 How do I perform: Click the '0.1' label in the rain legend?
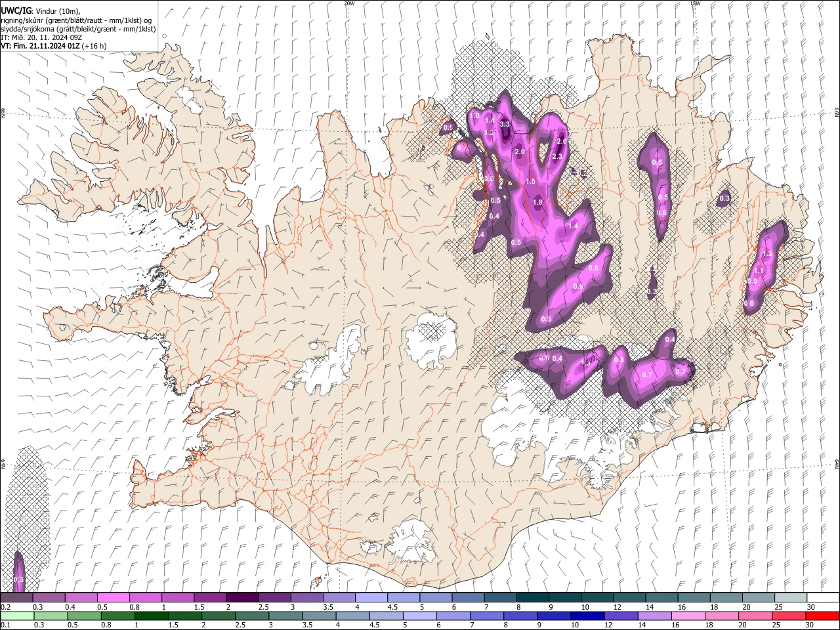(5, 625)
